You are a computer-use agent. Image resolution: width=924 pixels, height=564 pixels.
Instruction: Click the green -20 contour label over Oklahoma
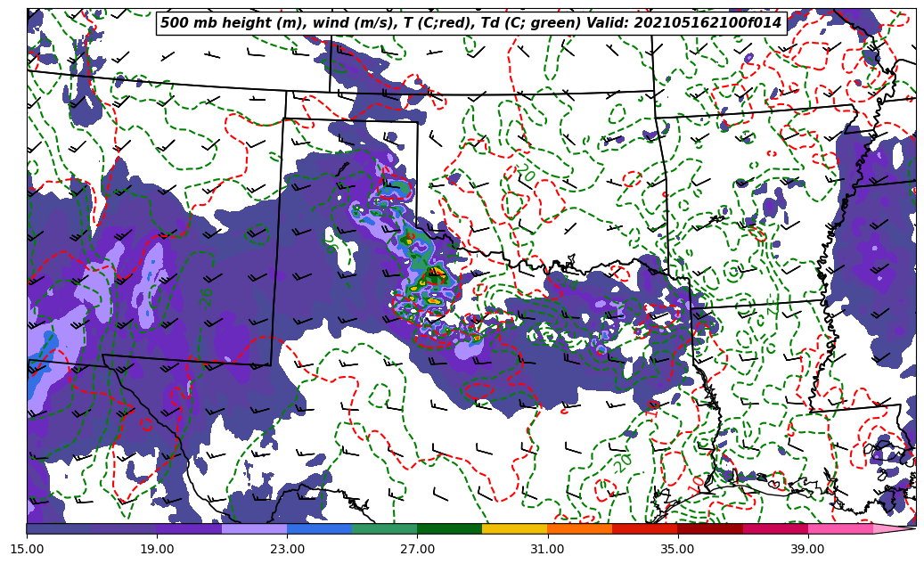tap(525, 173)
